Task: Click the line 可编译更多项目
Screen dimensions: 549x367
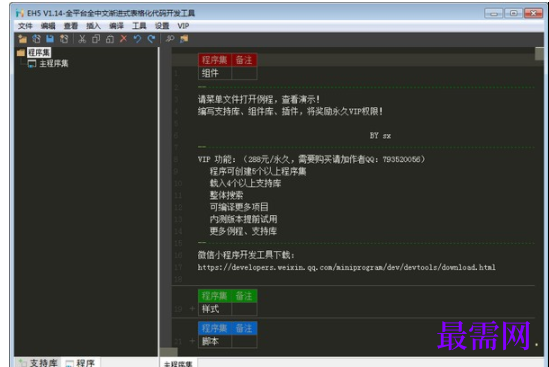Action: pos(239,207)
